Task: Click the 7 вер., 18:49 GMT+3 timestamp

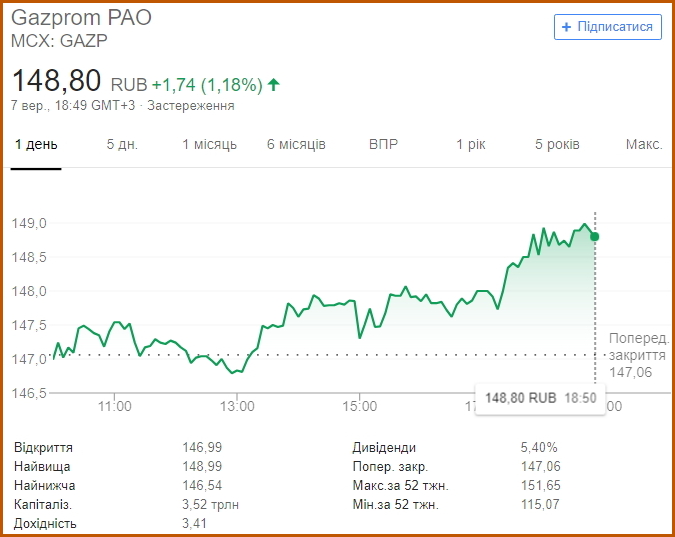Action: click(73, 106)
